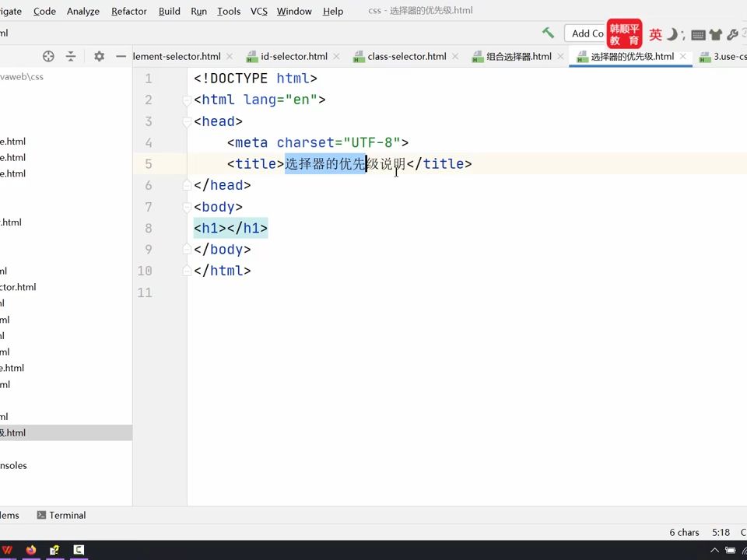Hide the Project panel with the minus icon
The width and height of the screenshot is (747, 560).
coord(121,56)
